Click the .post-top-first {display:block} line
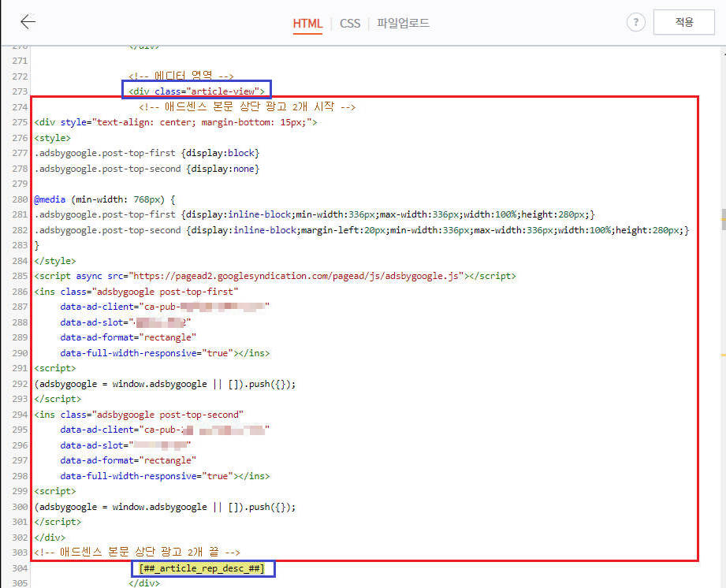This screenshot has height=588, width=726. point(147,153)
